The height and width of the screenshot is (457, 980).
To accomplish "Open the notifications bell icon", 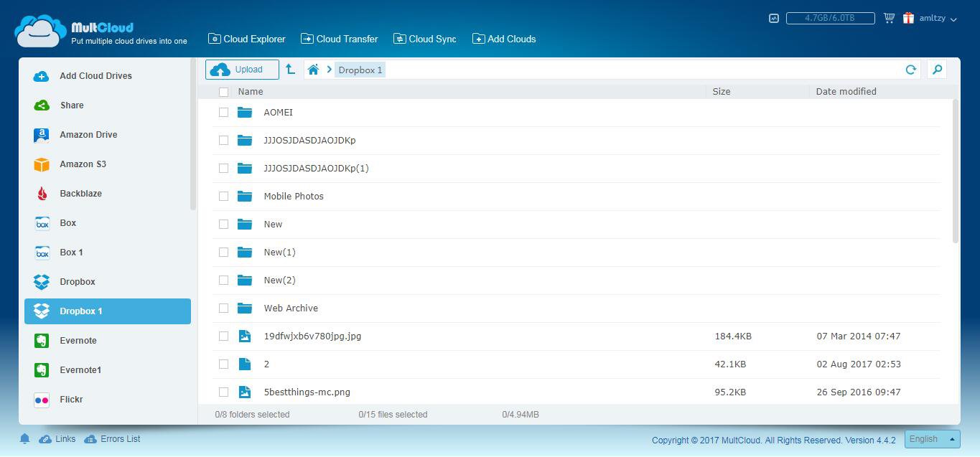I will tap(24, 439).
